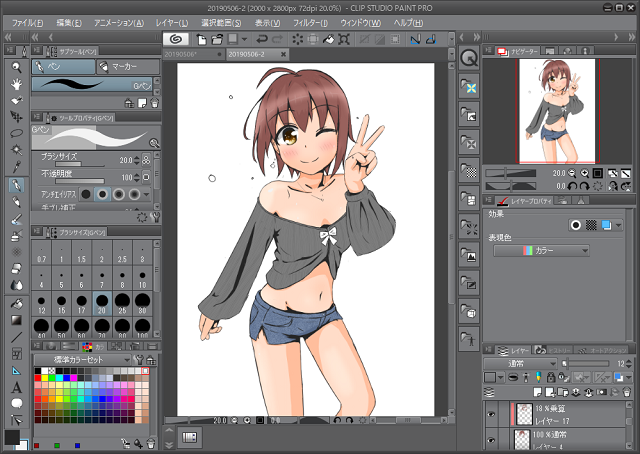Open CLIP STUDIO launcher icon
640x454 pixels.
pos(176,39)
